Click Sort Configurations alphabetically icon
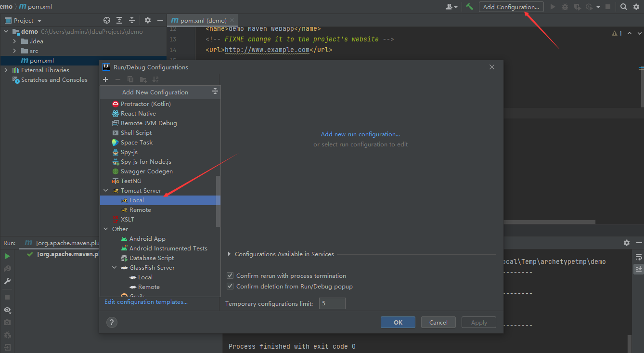 pyautogui.click(x=155, y=79)
